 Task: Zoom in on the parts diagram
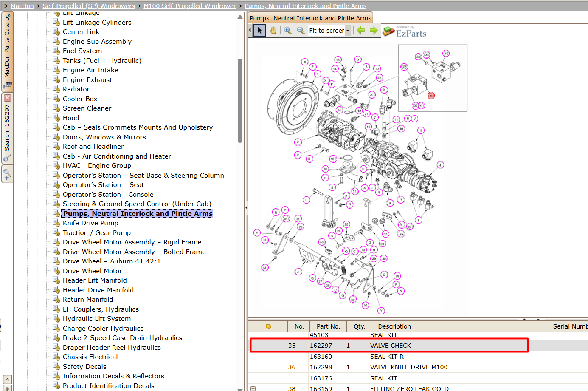click(288, 31)
